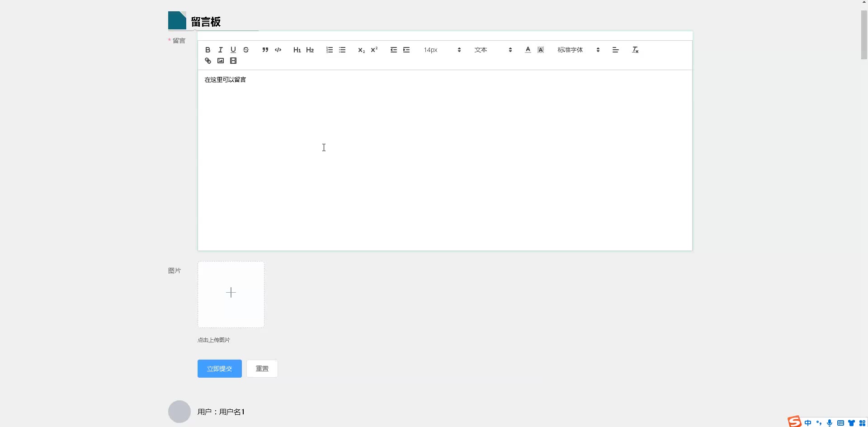Open the 文本 heading style dropdown
Image resolution: width=868 pixels, height=427 pixels.
493,50
